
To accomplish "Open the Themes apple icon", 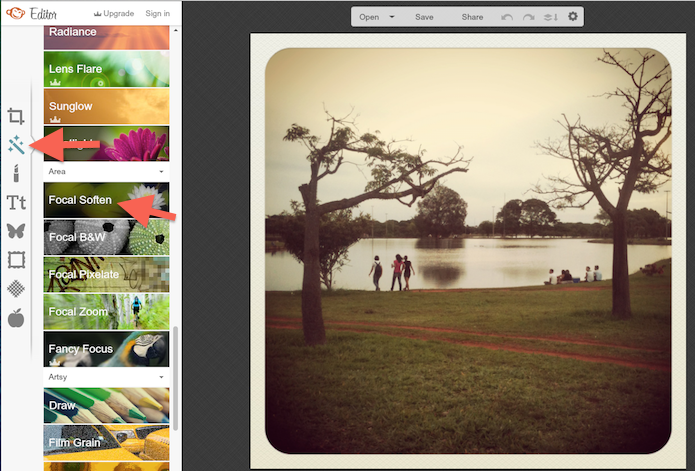I will pyautogui.click(x=16, y=318).
